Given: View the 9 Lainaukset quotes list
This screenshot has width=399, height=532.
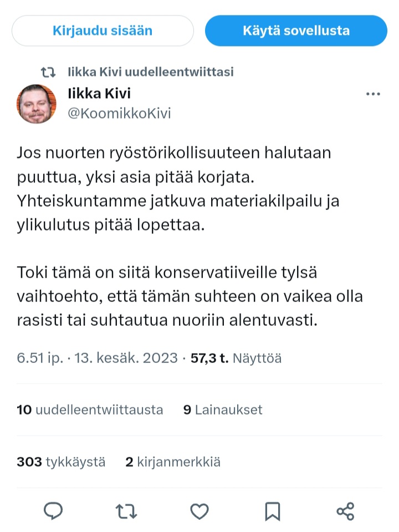Looking at the screenshot, I should click(223, 410).
